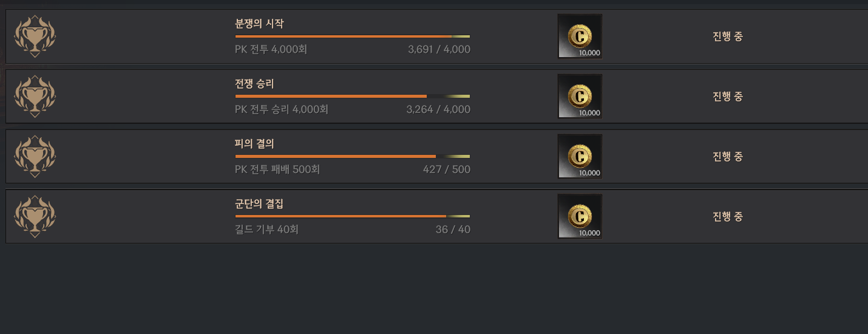Click the trophy icon for 분쟁의 시작

(35, 36)
